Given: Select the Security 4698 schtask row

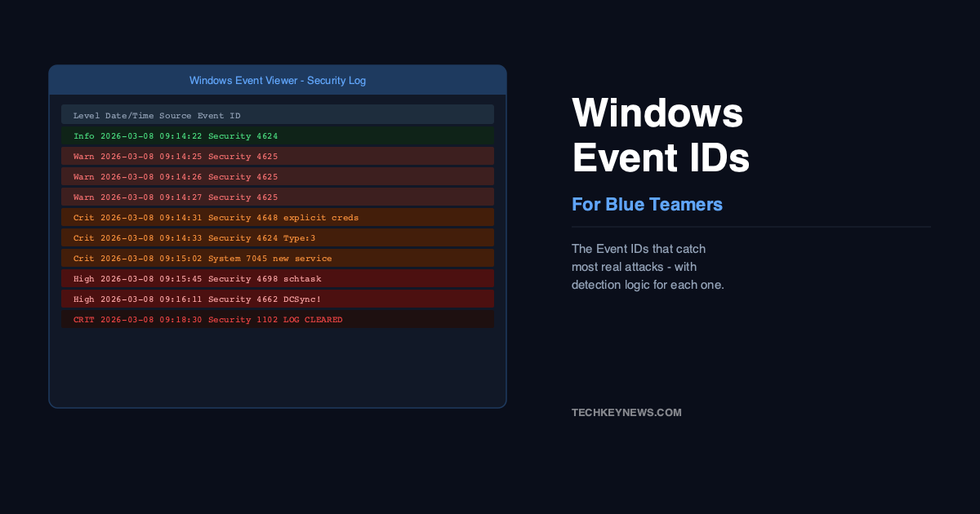Looking at the screenshot, I should click(278, 278).
